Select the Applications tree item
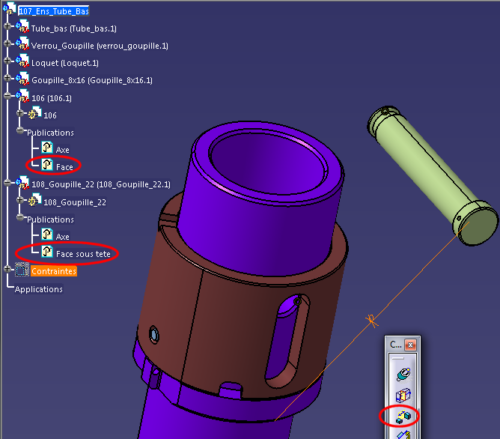 [38, 289]
